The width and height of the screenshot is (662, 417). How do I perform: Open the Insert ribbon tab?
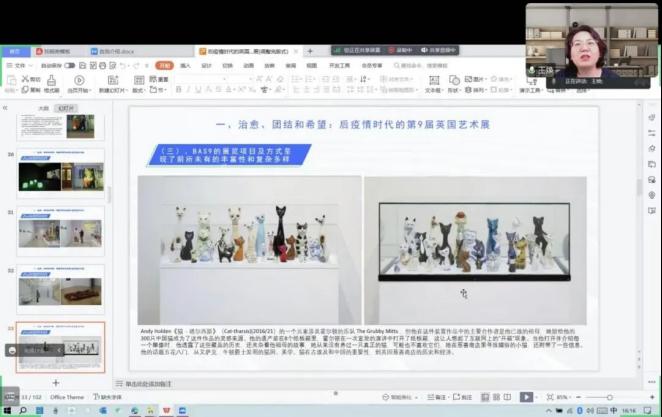coord(185,65)
